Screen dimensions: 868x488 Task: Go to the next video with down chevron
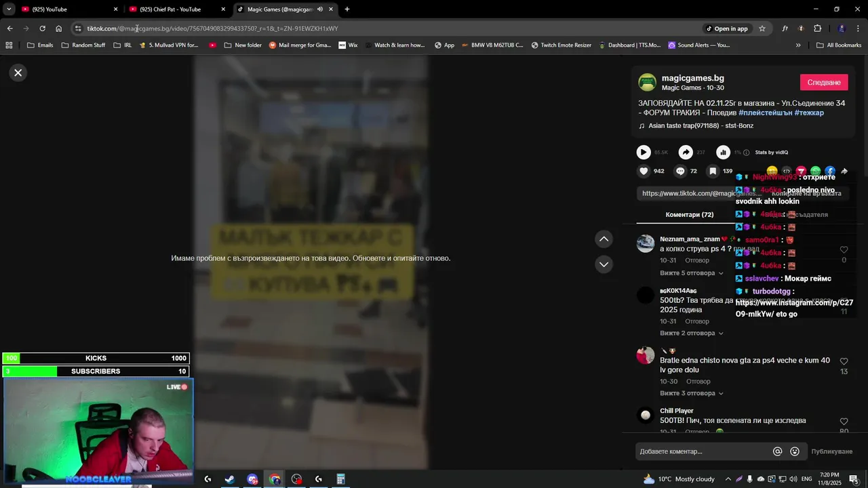tap(604, 264)
